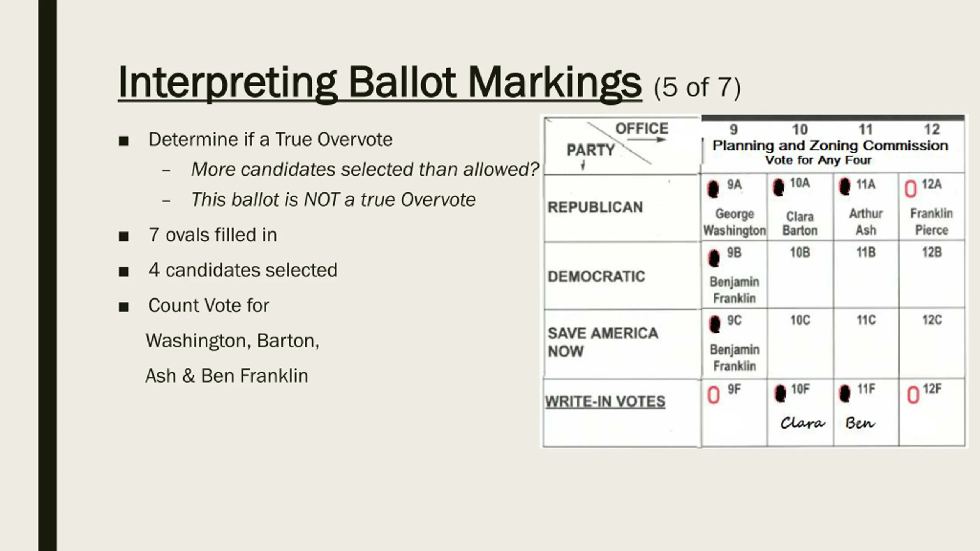The width and height of the screenshot is (980, 551).
Task: Click the Planning and Zoning Commission header
Action: pos(830,146)
